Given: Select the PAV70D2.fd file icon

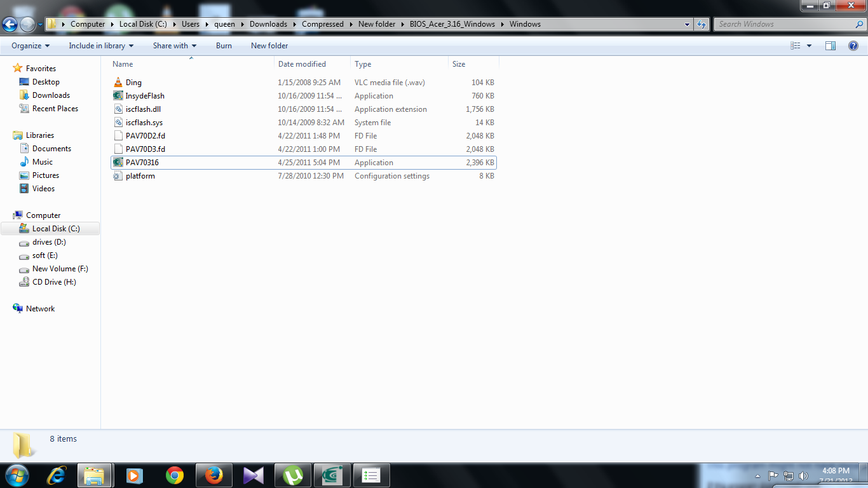Looking at the screenshot, I should [118, 136].
